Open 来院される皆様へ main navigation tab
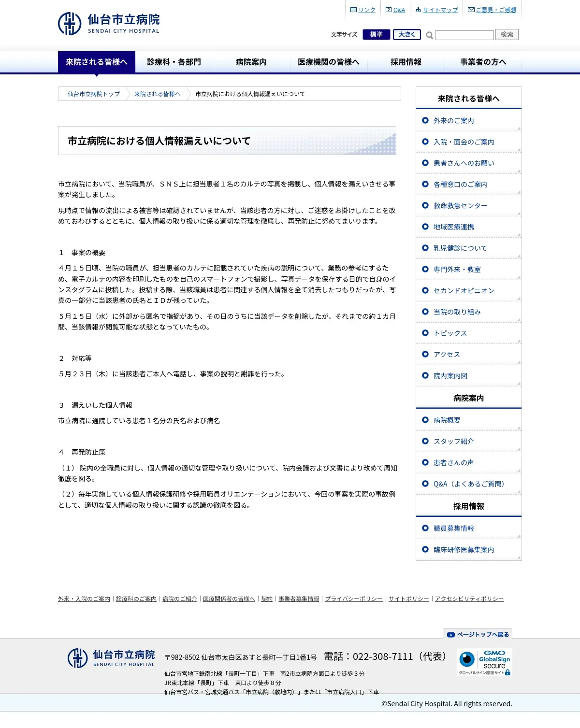 [97, 62]
